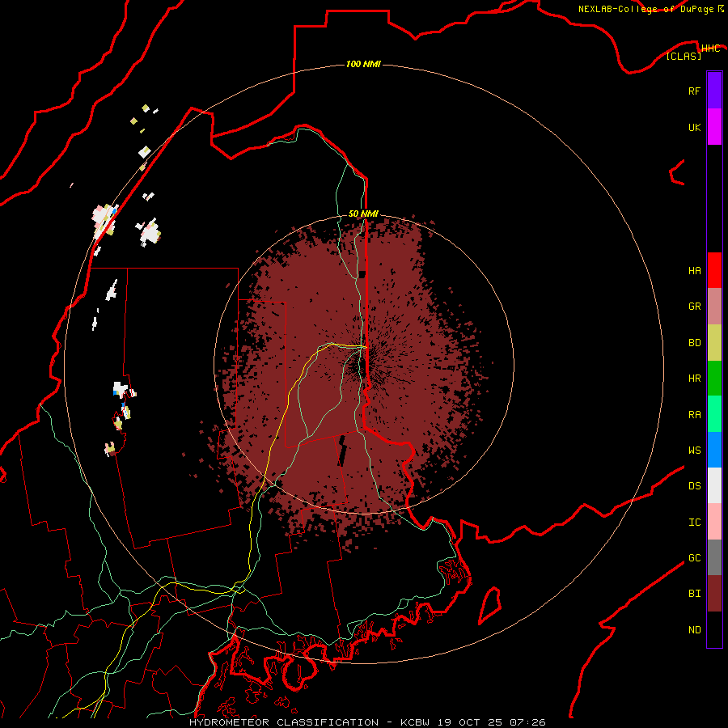Click the 'BD' legend label
728x728 pixels.
tap(694, 343)
